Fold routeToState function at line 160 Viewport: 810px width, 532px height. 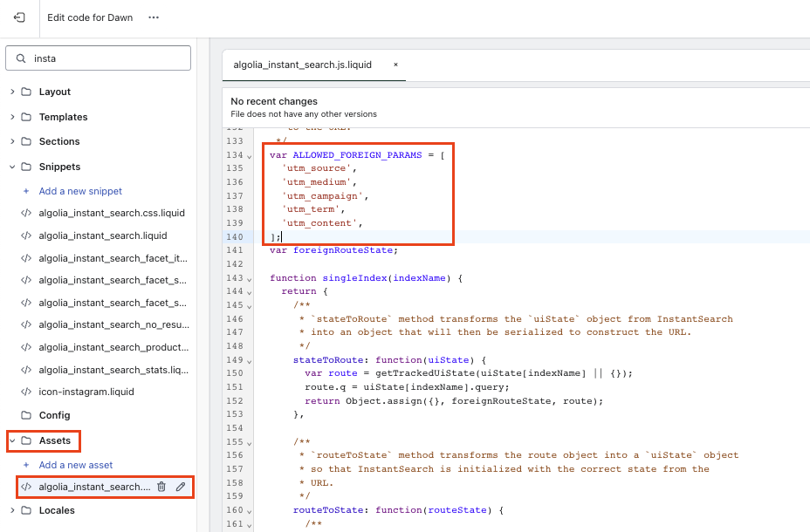pyautogui.click(x=250, y=511)
